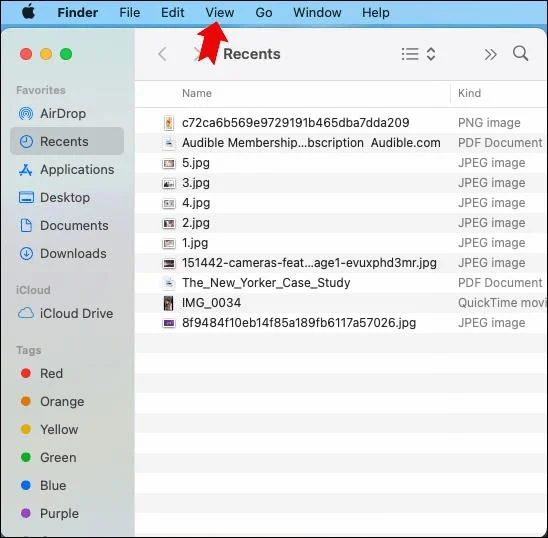Viewport: 548px width, 538px height.
Task: Click the Purple tag label
Action: 59,514
